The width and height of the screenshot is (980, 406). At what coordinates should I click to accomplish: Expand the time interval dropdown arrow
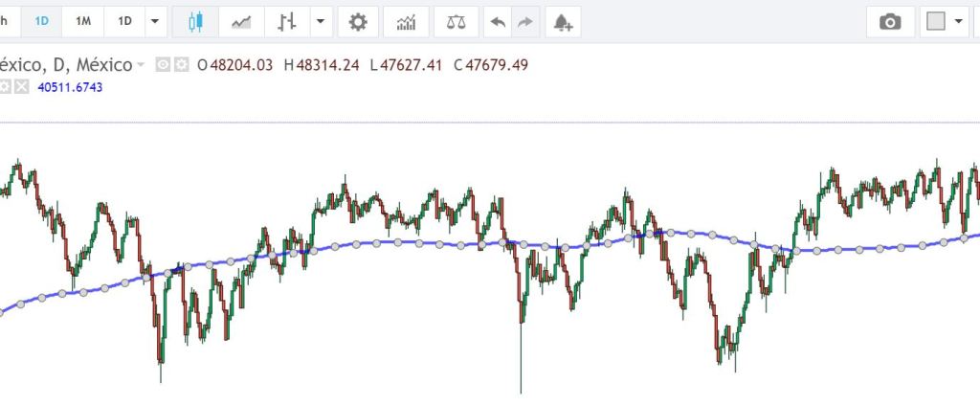(154, 21)
